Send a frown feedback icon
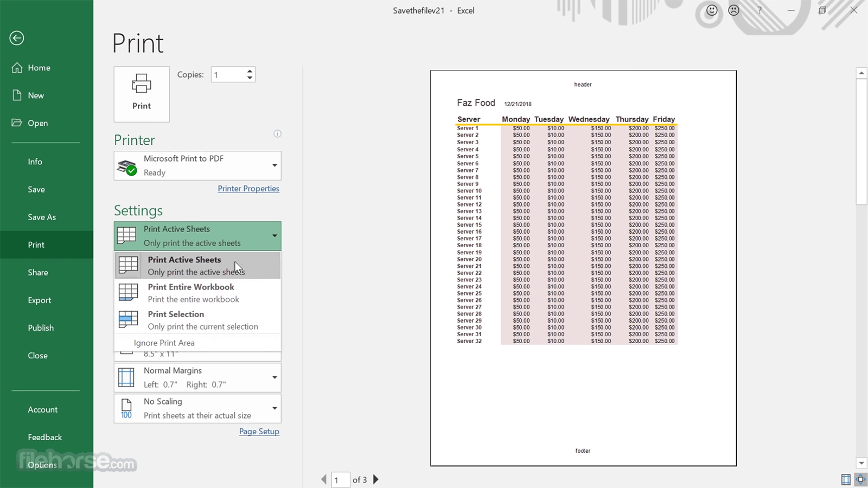Image resolution: width=868 pixels, height=488 pixels. (734, 10)
